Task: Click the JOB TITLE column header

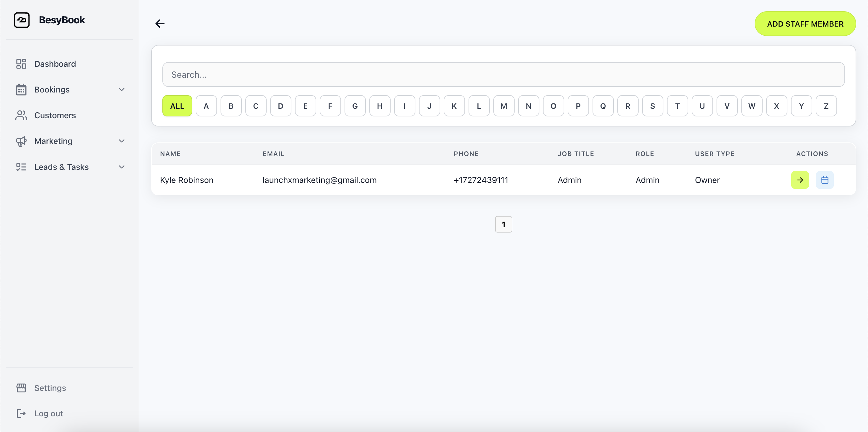Action: click(x=575, y=154)
